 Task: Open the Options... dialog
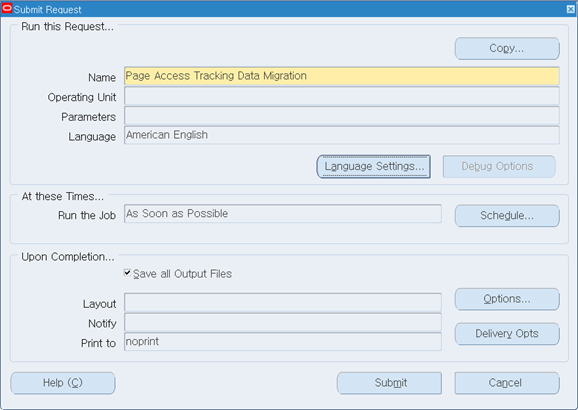tap(507, 299)
